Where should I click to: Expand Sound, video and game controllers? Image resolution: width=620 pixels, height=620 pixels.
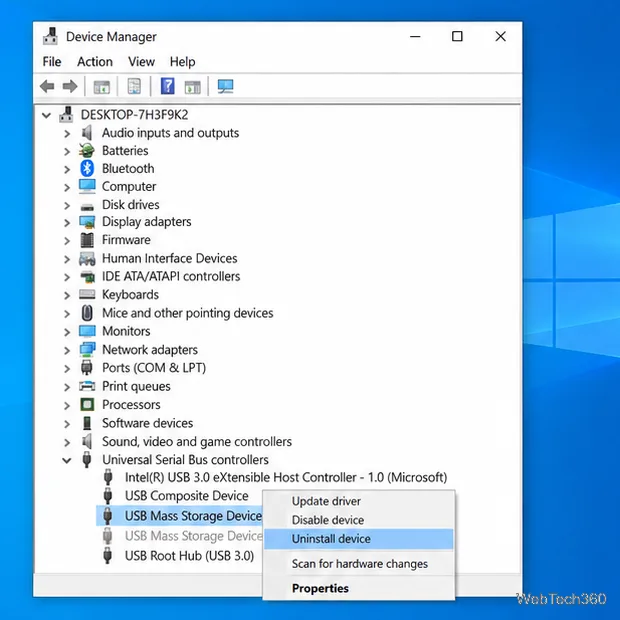pos(67,442)
